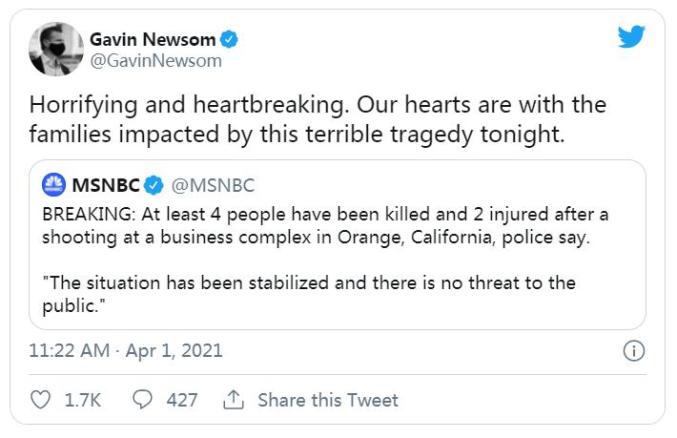The image size is (677, 438).
Task: Click the Gavin Newsom display name
Action: 153,40
